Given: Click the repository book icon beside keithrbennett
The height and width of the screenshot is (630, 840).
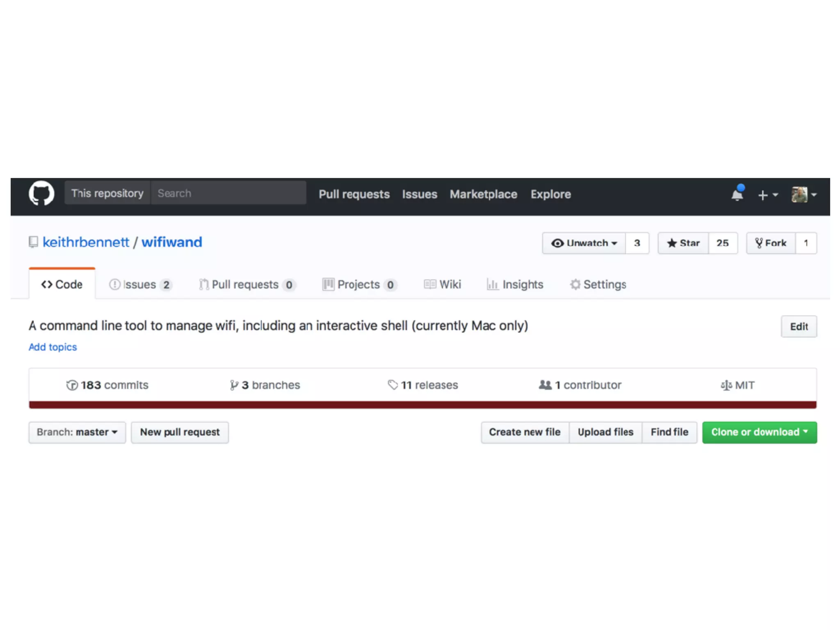Looking at the screenshot, I should click(34, 242).
